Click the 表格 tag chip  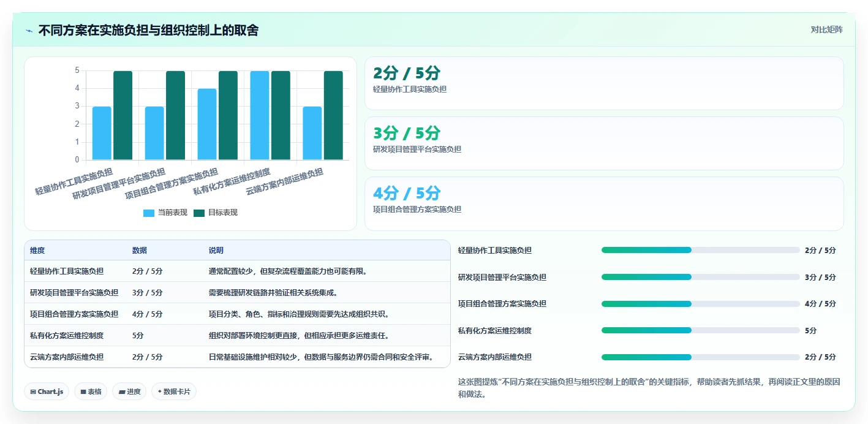click(91, 392)
